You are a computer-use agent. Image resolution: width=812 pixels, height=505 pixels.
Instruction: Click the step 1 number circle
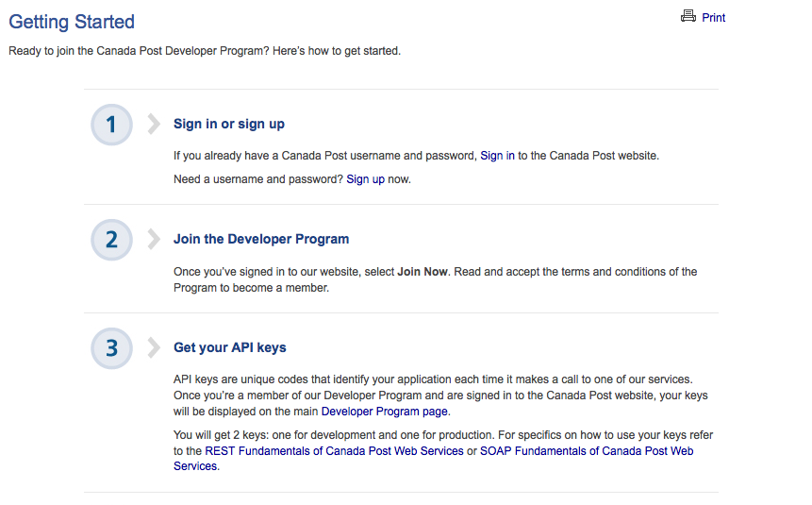tap(111, 125)
